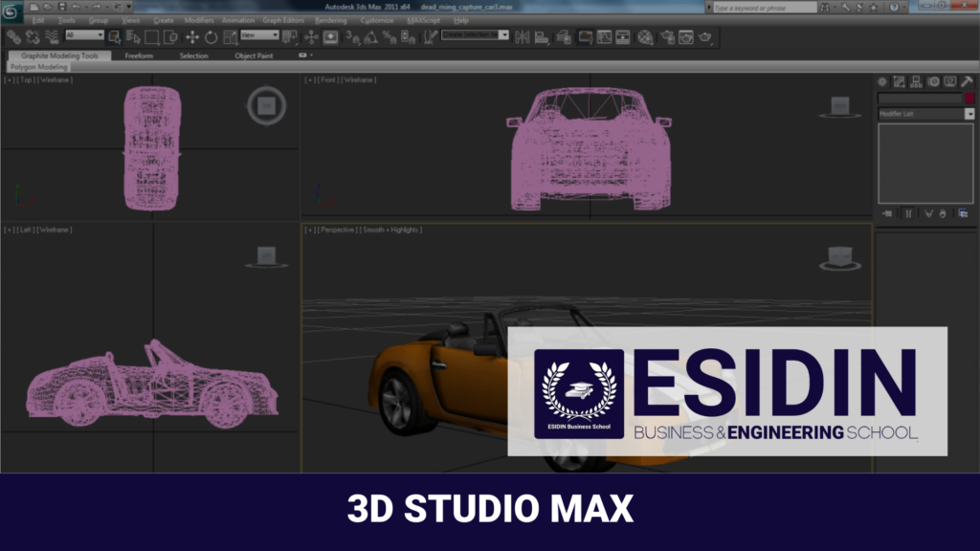Viewport: 980px width, 551px height.
Task: Open the Hierarchy command panel
Action: tap(916, 81)
